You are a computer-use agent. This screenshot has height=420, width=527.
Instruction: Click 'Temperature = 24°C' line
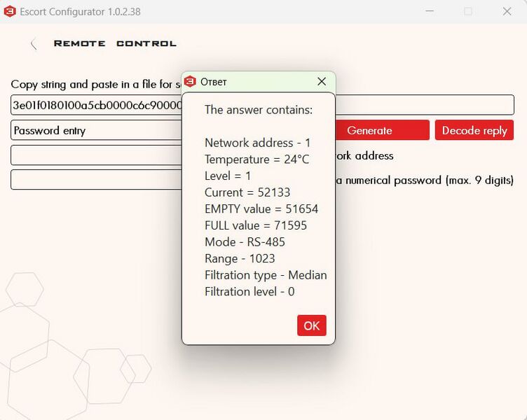click(x=256, y=159)
